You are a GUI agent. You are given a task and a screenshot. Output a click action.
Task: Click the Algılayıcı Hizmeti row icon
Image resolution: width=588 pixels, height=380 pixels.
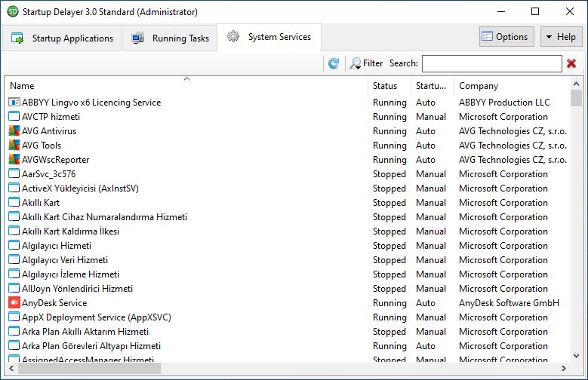[14, 246]
